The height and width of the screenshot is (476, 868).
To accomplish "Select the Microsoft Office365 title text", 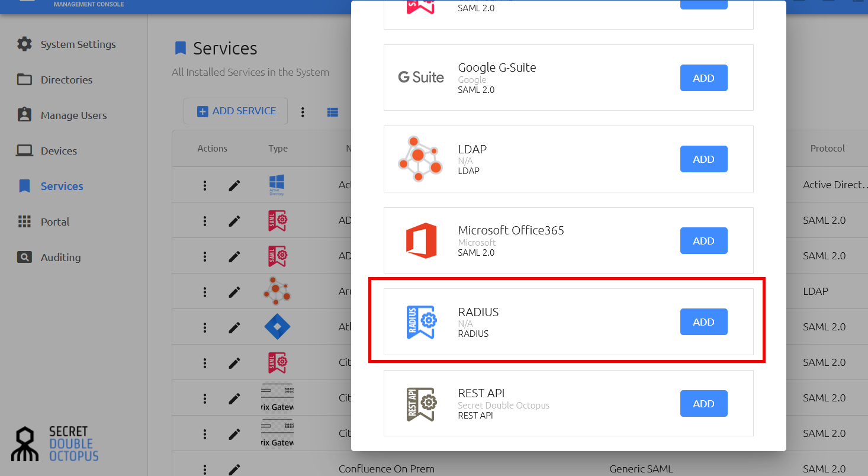I will pyautogui.click(x=511, y=230).
